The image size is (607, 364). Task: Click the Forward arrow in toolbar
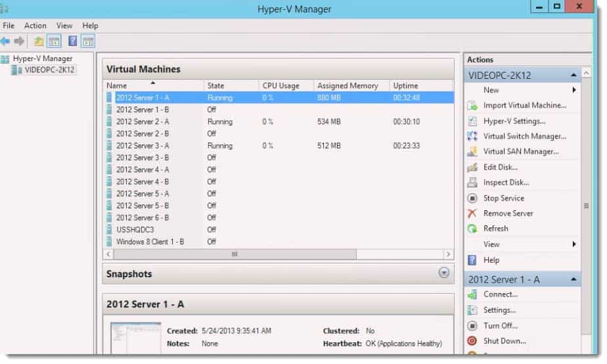(19, 41)
